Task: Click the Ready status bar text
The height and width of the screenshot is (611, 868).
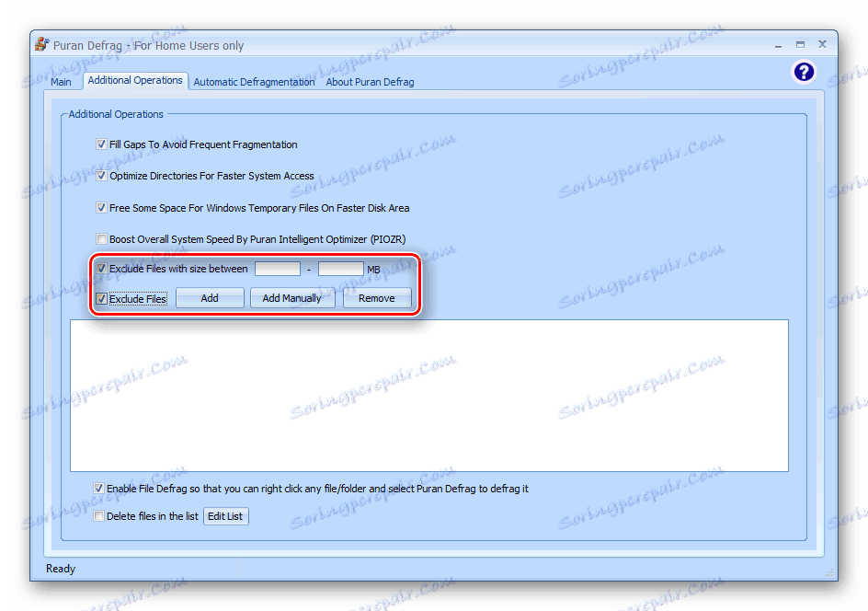Action: click(x=61, y=569)
